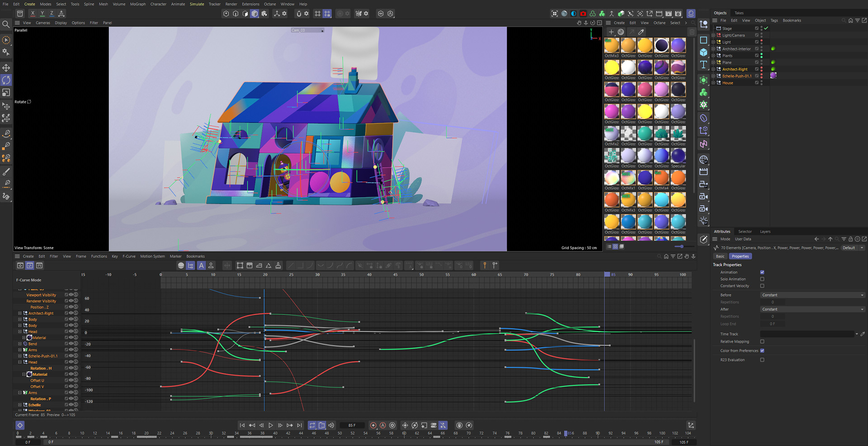Viewport: 868px width, 446px height.
Task: Click the record active objects button
Action: pyautogui.click(x=373, y=425)
